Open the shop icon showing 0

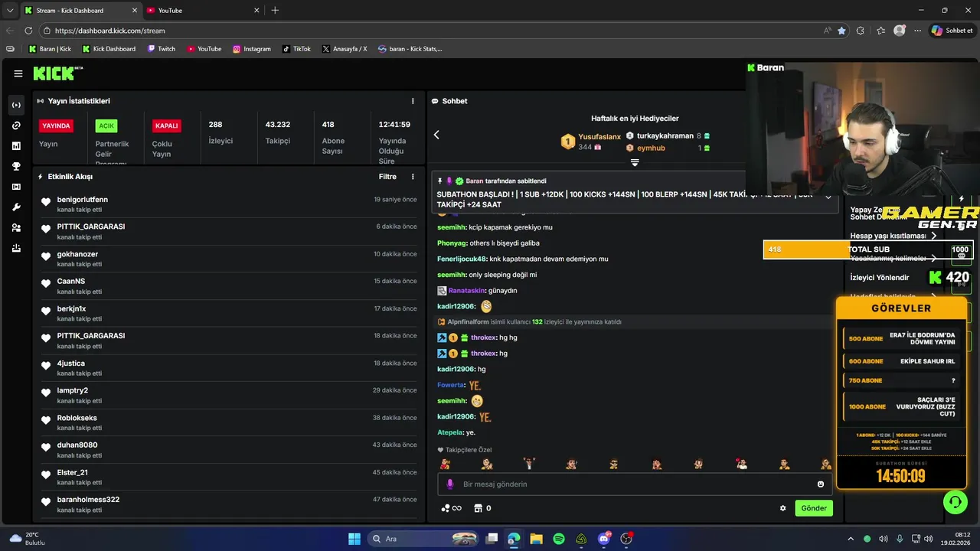pos(482,508)
